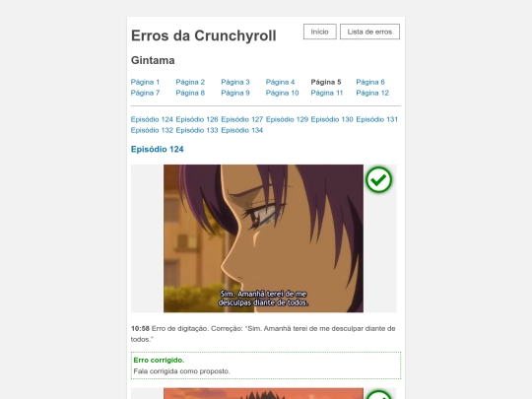
Task: Navigate to Página 9
Action: (235, 93)
